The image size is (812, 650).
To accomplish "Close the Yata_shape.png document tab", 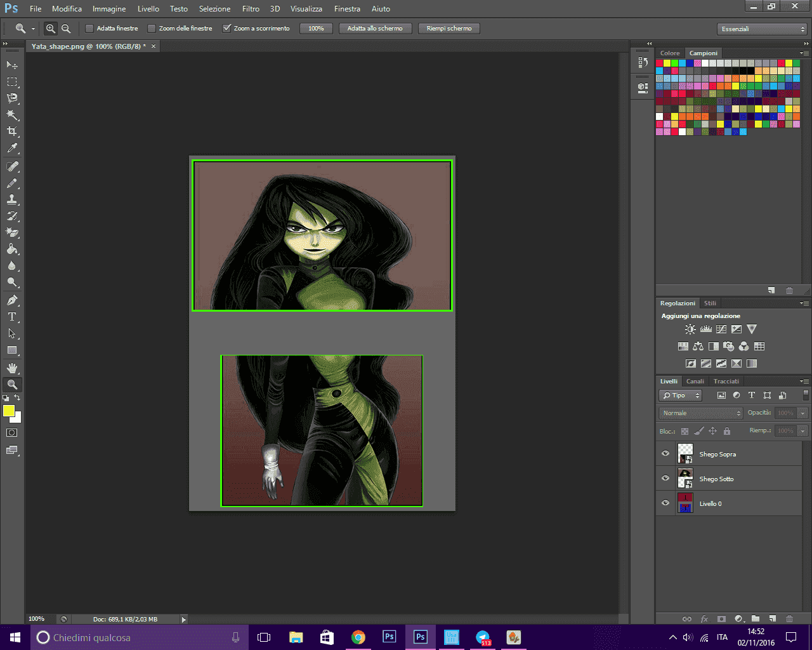I will (153, 46).
